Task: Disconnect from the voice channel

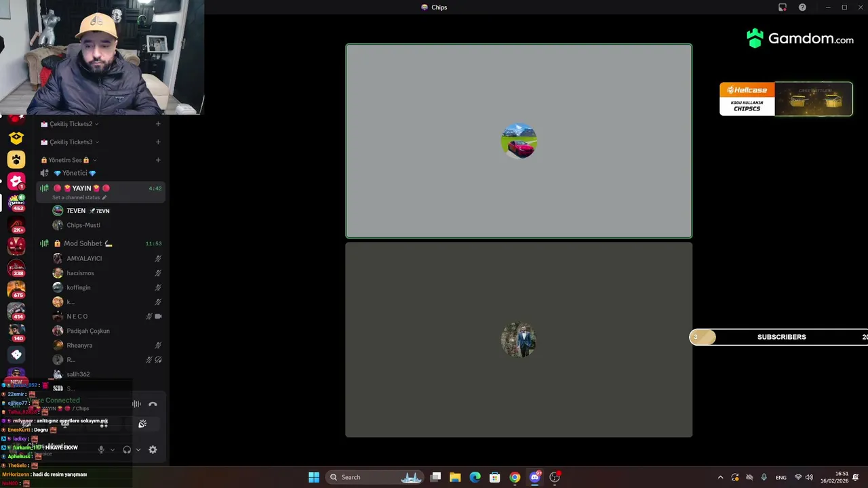Action: tap(153, 404)
